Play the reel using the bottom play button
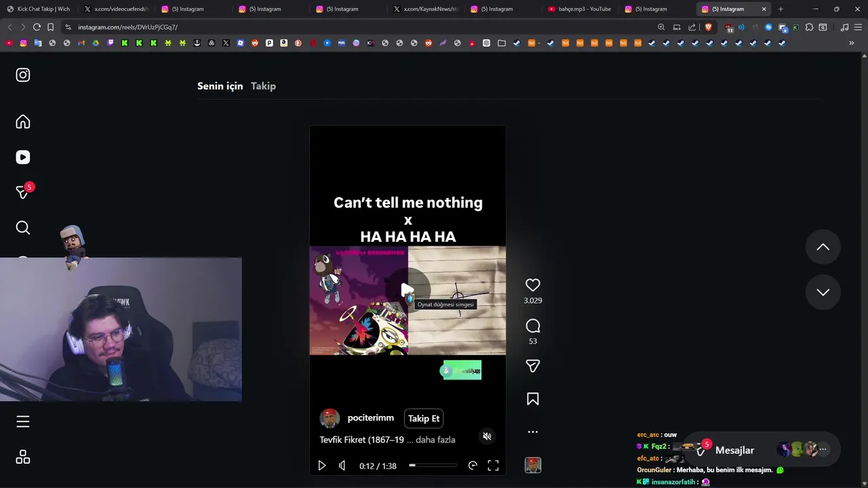 coord(322,466)
